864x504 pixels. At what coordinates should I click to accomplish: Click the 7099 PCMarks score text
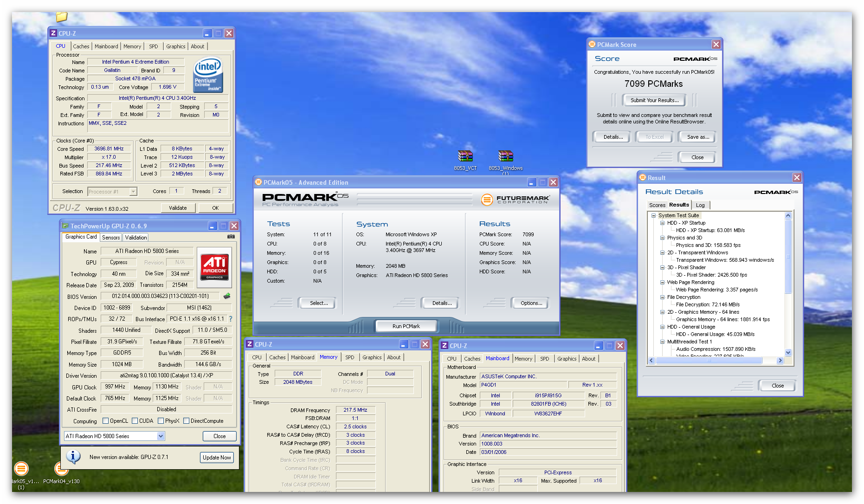coord(653,84)
